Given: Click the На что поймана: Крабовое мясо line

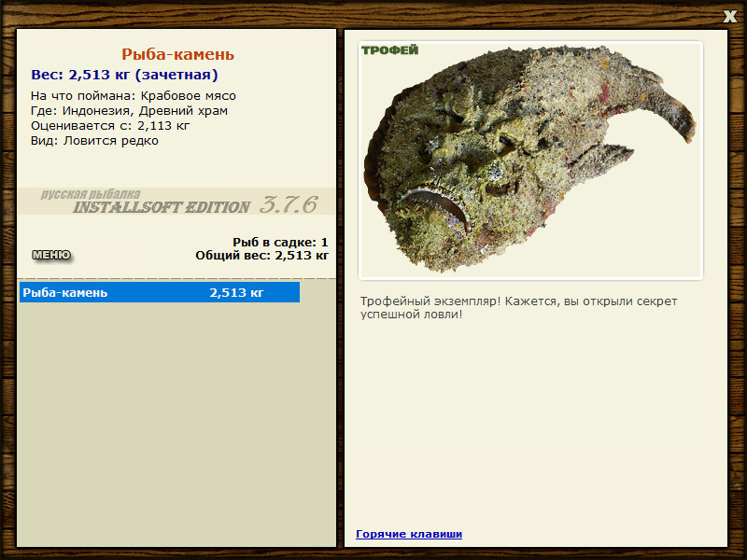Looking at the screenshot, I should pyautogui.click(x=134, y=96).
